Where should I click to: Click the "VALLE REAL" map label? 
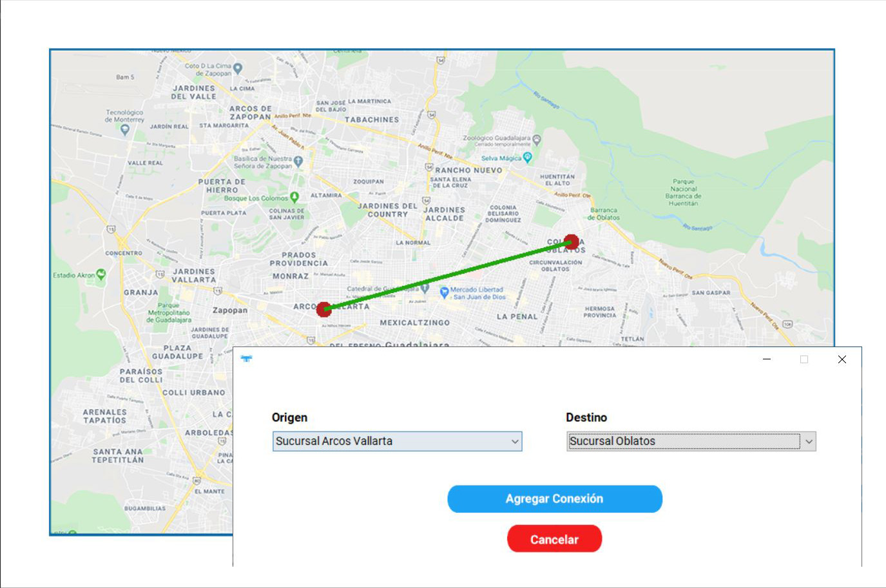point(145,163)
